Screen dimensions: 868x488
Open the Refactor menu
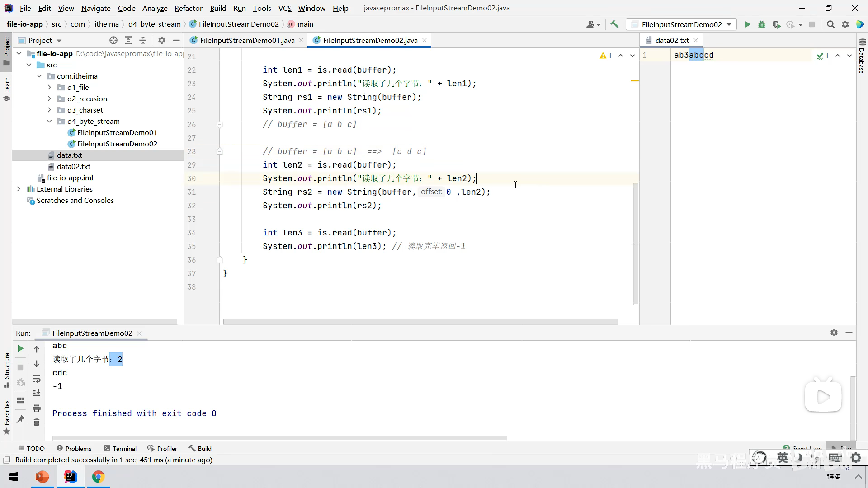(188, 8)
